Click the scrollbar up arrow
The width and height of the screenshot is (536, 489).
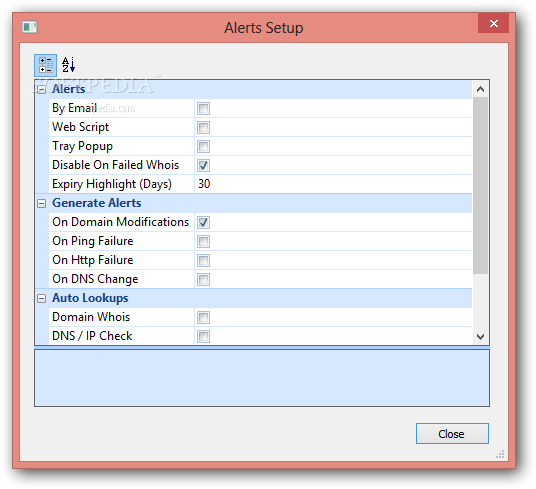point(481,89)
